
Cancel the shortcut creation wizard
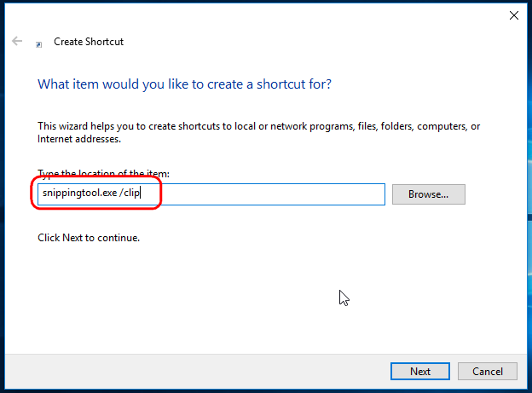(x=487, y=371)
